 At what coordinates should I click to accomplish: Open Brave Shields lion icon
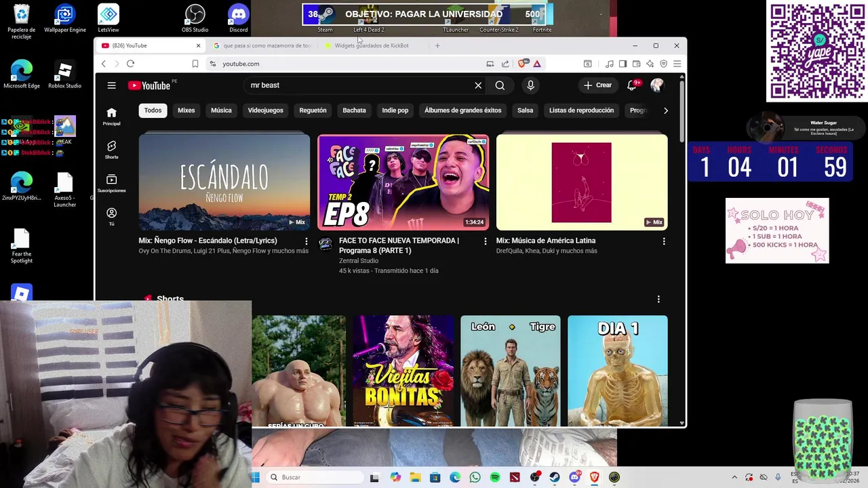coord(521,64)
